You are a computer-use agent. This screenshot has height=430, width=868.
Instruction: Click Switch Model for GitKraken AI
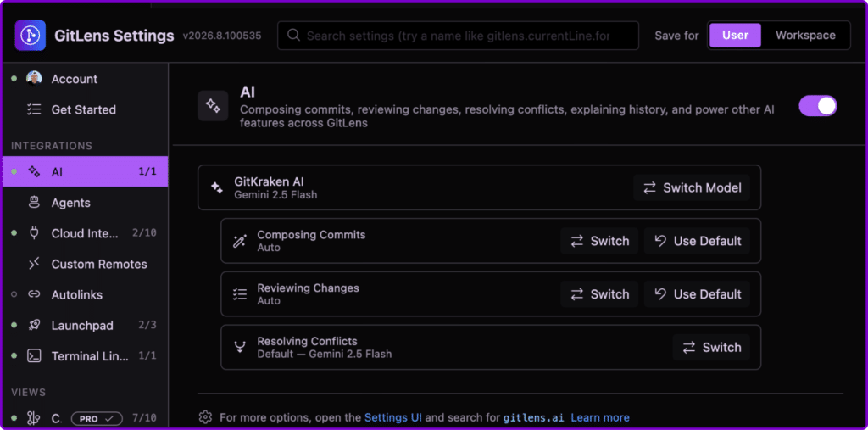click(x=692, y=187)
